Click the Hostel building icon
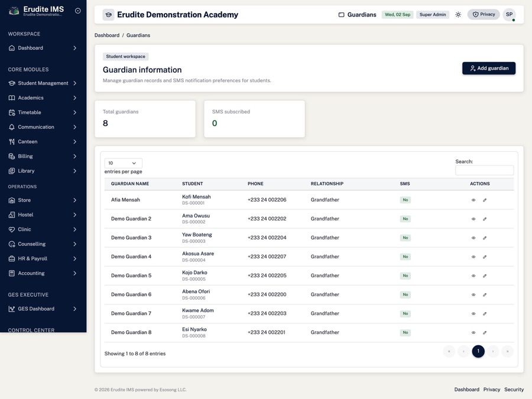 pyautogui.click(x=12, y=215)
